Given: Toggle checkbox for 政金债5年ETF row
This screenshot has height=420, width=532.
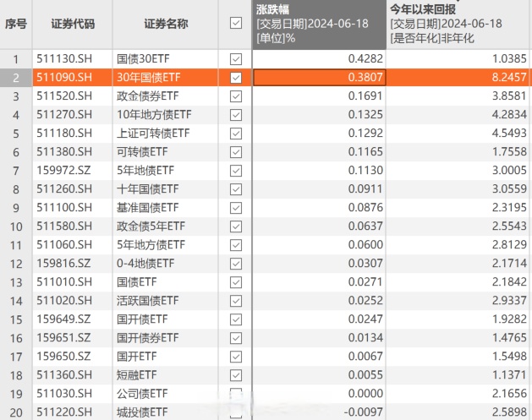Looking at the screenshot, I should click(236, 226).
